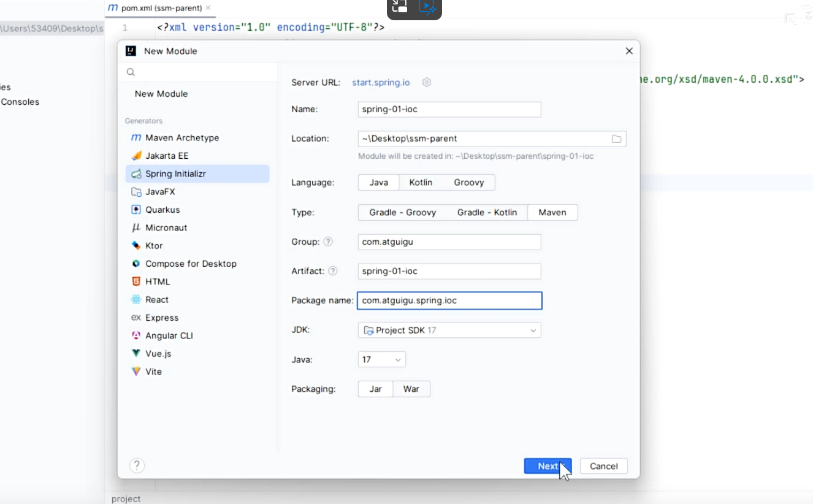Focus the Artifact text field
Viewport: 813px width, 504px height.
(449, 271)
